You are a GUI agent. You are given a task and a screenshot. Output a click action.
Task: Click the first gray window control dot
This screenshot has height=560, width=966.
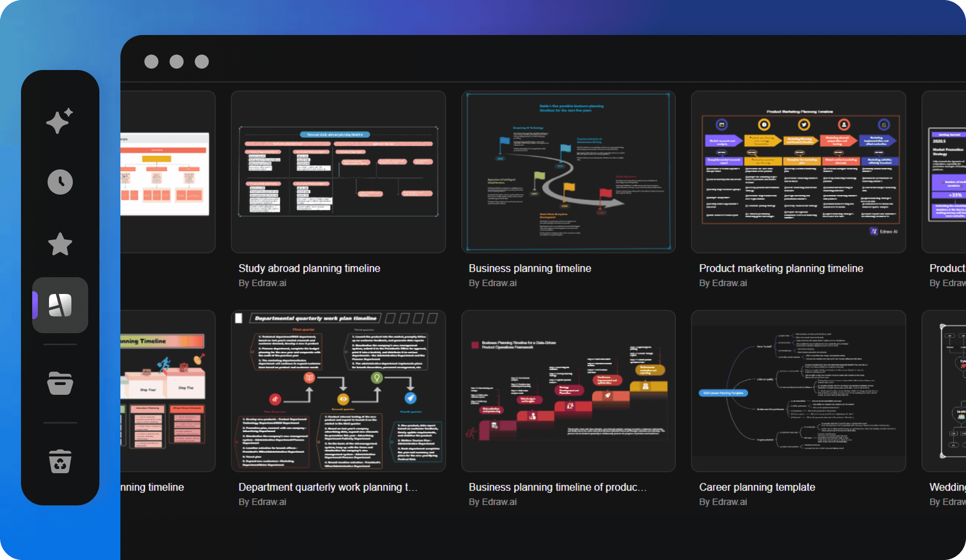[151, 62]
